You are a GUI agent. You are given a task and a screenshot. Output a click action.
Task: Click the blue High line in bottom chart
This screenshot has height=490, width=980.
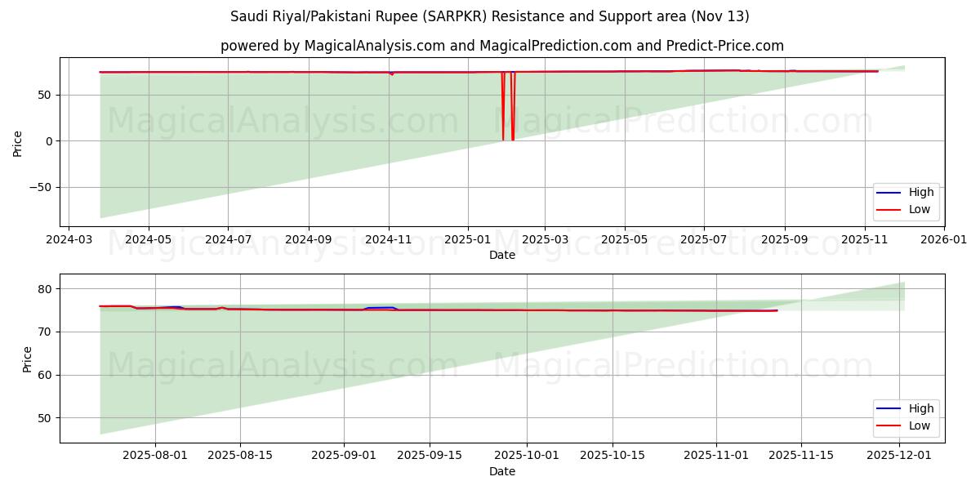point(380,307)
